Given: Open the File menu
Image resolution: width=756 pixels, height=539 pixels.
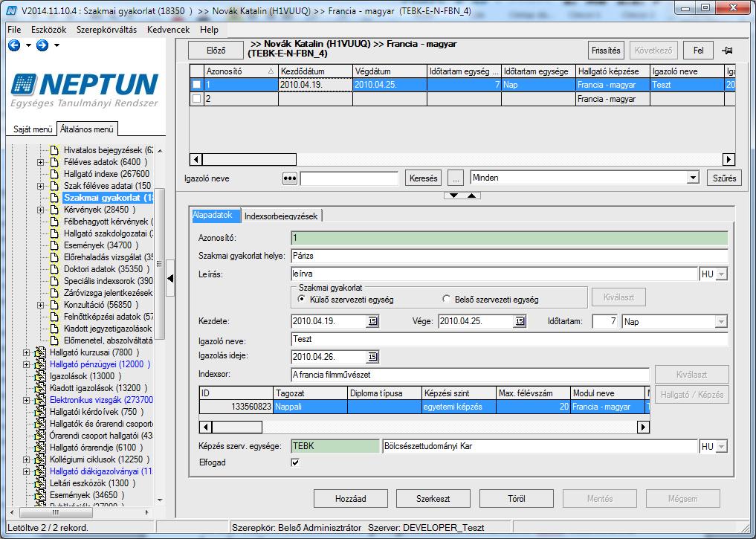Looking at the screenshot, I should point(14,30).
